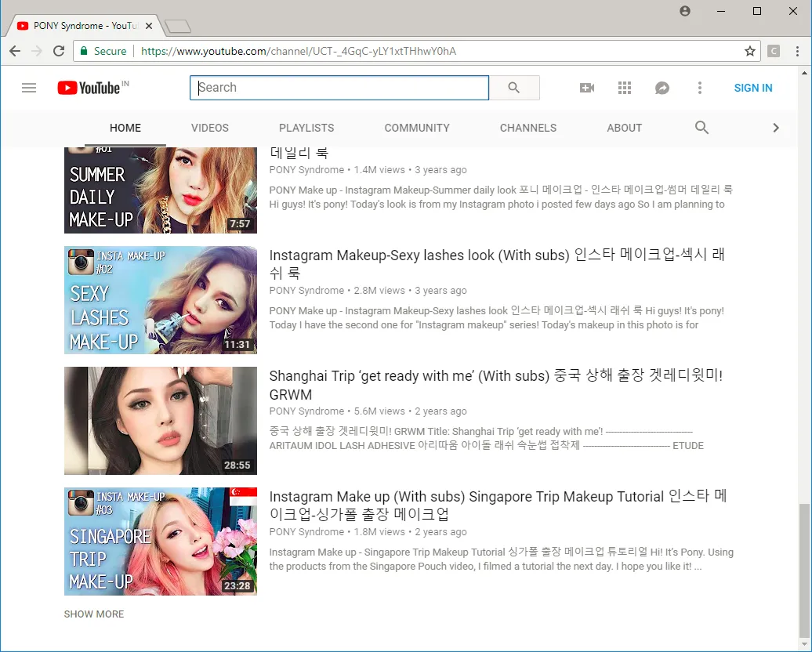
Task: Open the YouTube hamburger guide menu
Action: [x=29, y=88]
